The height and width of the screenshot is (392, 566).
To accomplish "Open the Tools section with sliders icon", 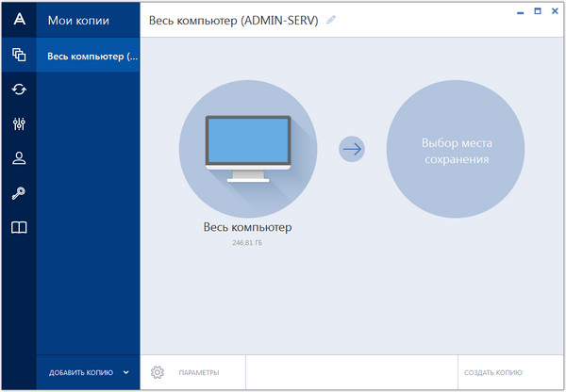I will (18, 124).
